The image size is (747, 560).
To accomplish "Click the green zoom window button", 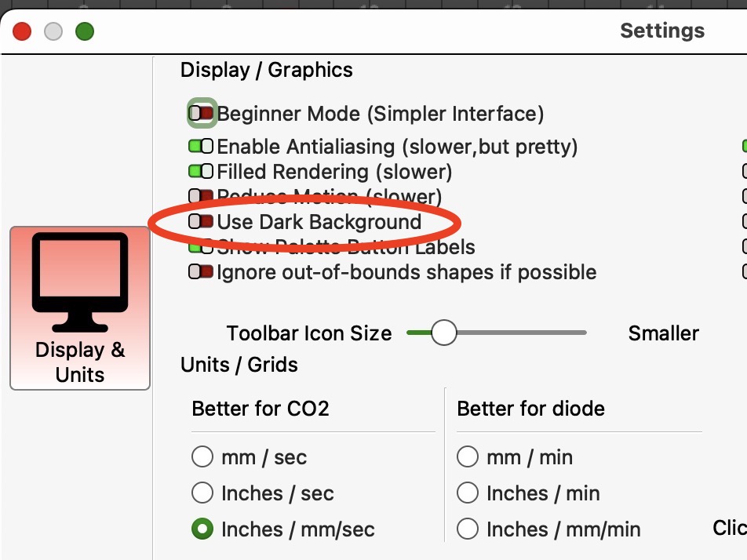I will pos(85,31).
